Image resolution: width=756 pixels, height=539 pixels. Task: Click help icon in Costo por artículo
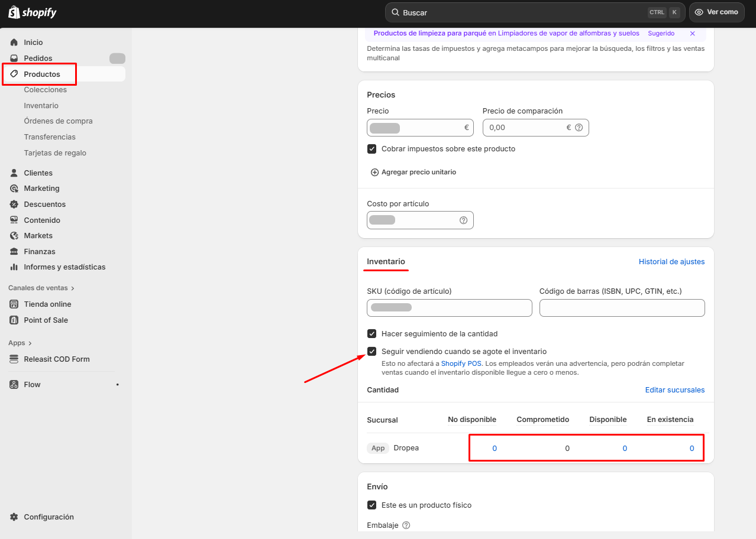click(463, 220)
